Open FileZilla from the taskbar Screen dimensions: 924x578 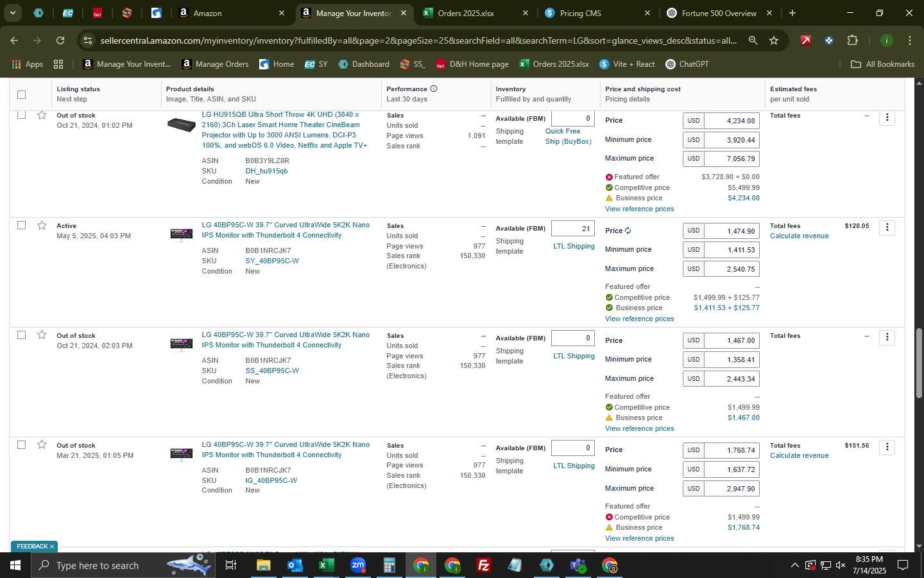pos(484,565)
